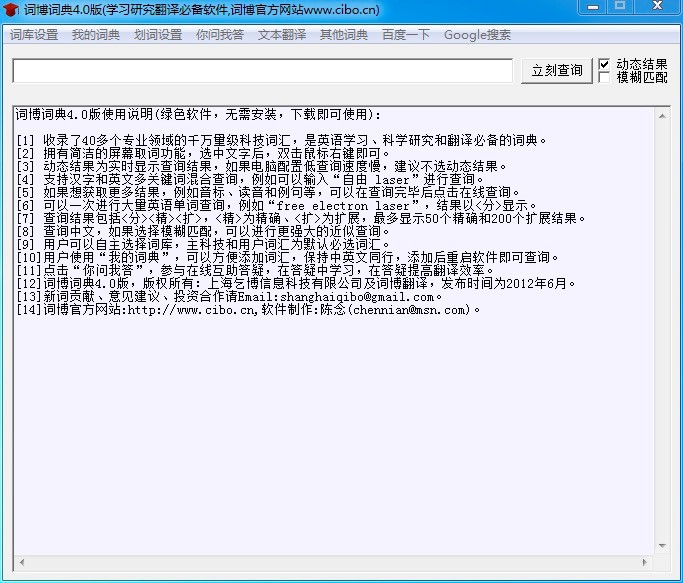Click line [7] about 50个精确和200个扩展结果
The width and height of the screenshot is (683, 583).
(x=301, y=218)
